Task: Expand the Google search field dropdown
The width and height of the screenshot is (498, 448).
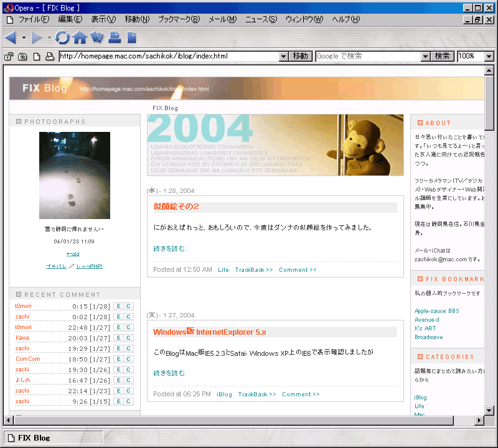Action: click(x=425, y=57)
